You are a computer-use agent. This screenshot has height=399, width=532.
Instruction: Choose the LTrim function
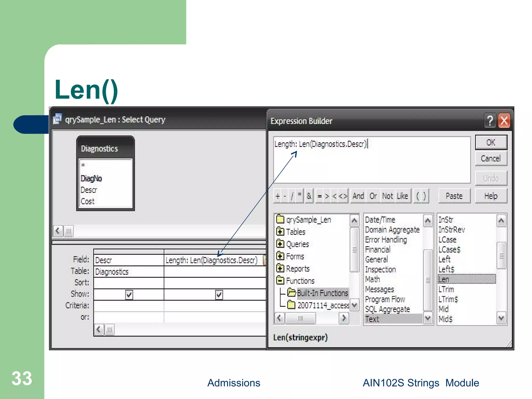[x=446, y=289]
